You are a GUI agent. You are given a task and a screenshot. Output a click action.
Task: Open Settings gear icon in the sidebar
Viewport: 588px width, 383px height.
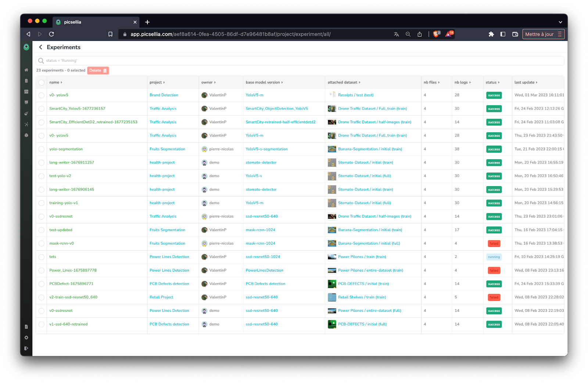point(26,337)
